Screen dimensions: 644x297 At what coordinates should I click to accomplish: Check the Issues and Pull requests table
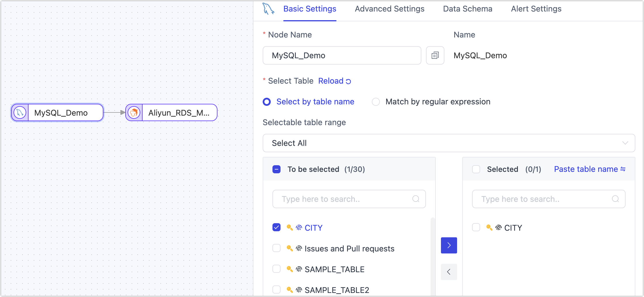(x=276, y=248)
